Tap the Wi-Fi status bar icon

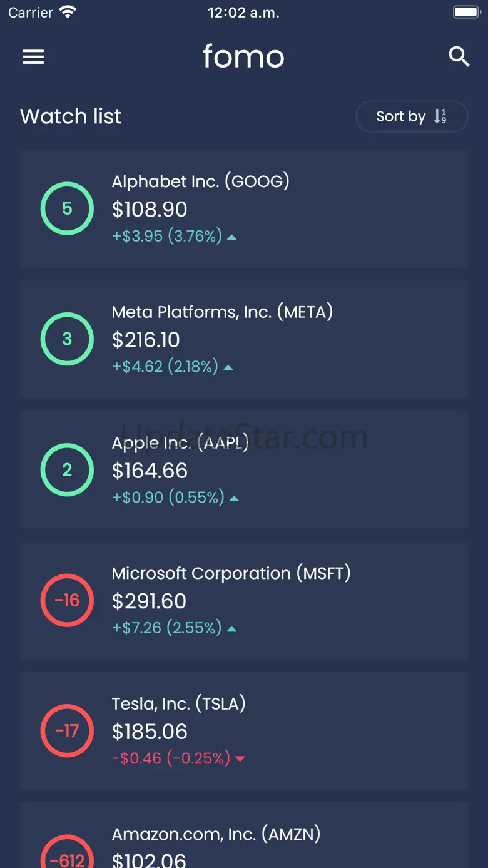click(66, 12)
